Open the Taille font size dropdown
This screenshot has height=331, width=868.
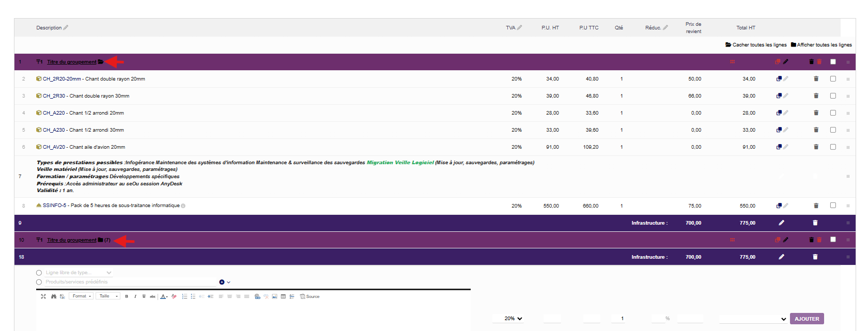[108, 296]
